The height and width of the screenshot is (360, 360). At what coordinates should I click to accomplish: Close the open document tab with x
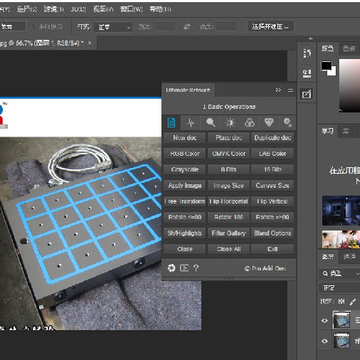click(x=89, y=43)
